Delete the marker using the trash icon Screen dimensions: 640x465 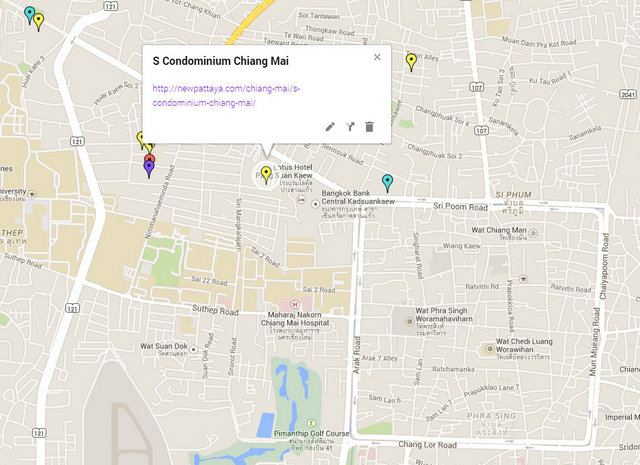[369, 127]
